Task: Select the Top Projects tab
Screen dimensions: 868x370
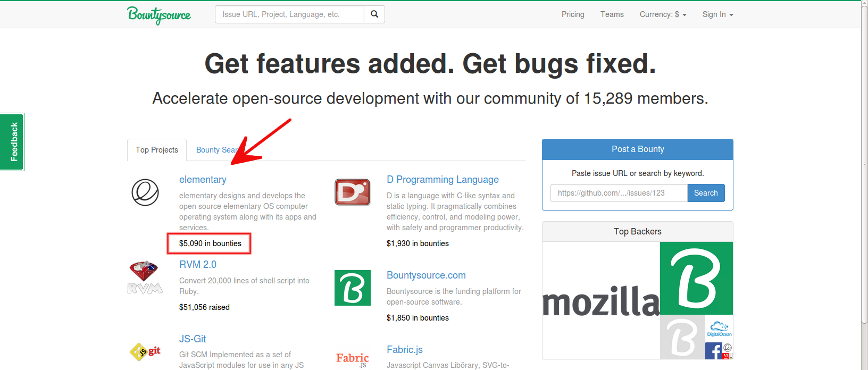Action: 157,150
